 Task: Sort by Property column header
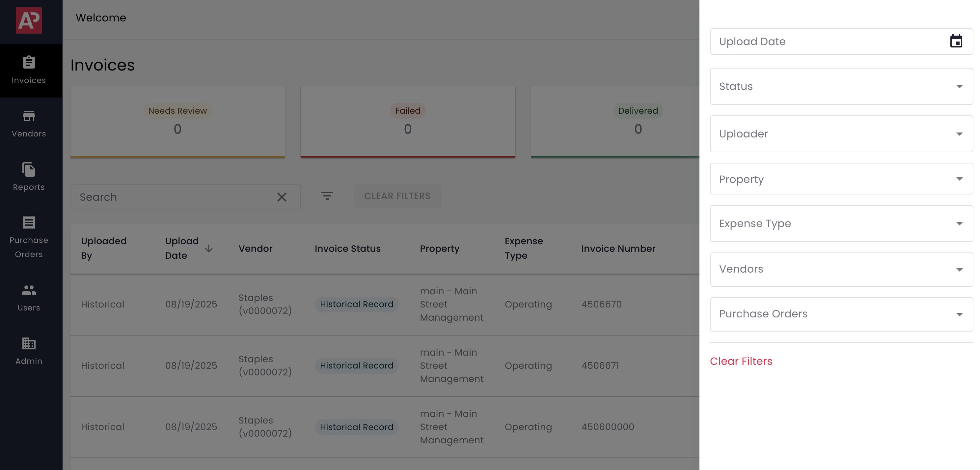coord(439,249)
